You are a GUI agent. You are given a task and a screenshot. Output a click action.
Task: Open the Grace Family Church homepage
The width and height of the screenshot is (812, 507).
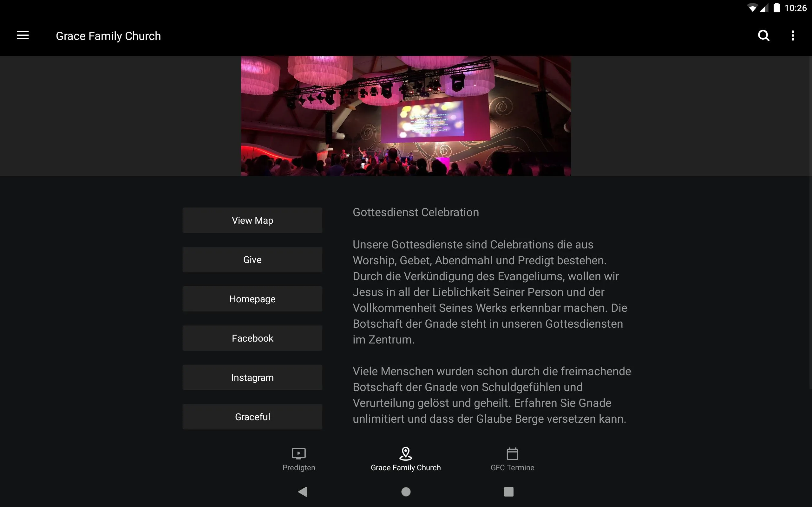[x=252, y=298]
